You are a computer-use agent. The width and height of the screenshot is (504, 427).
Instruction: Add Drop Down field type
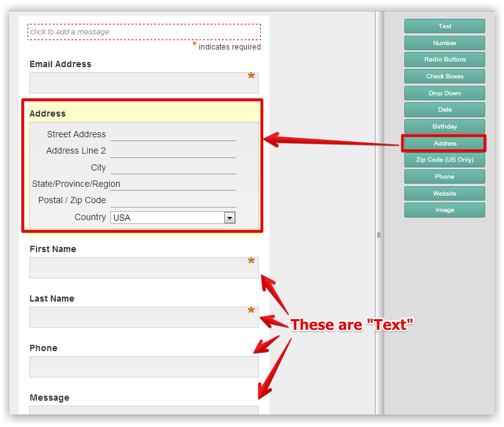coord(444,93)
